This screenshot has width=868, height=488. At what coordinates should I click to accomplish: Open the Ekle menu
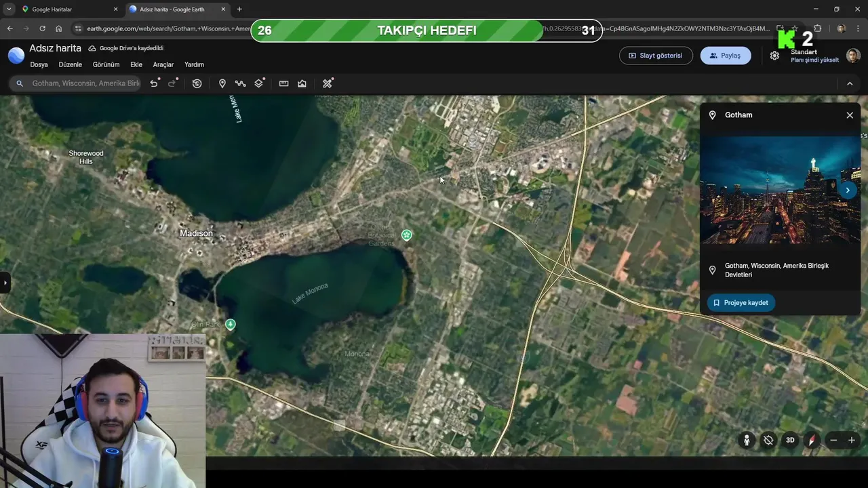(136, 64)
